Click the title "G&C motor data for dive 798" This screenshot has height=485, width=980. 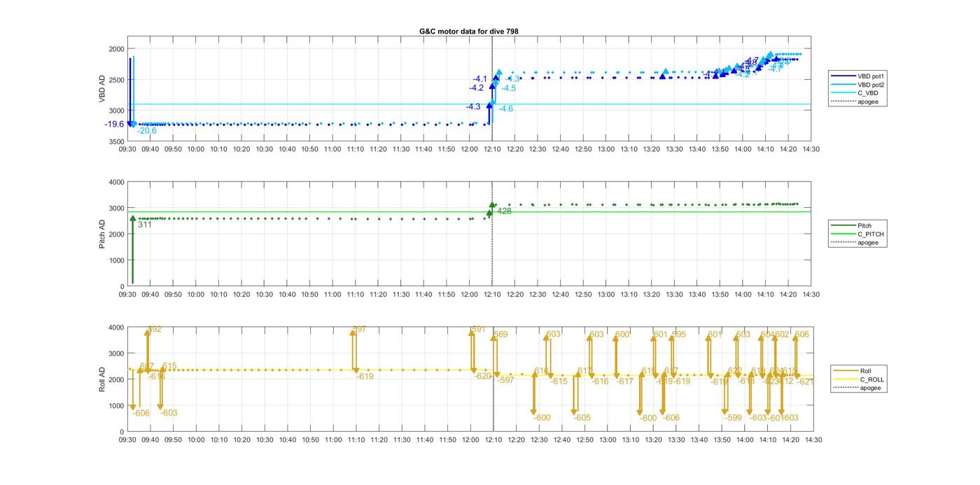pyautogui.click(x=469, y=31)
